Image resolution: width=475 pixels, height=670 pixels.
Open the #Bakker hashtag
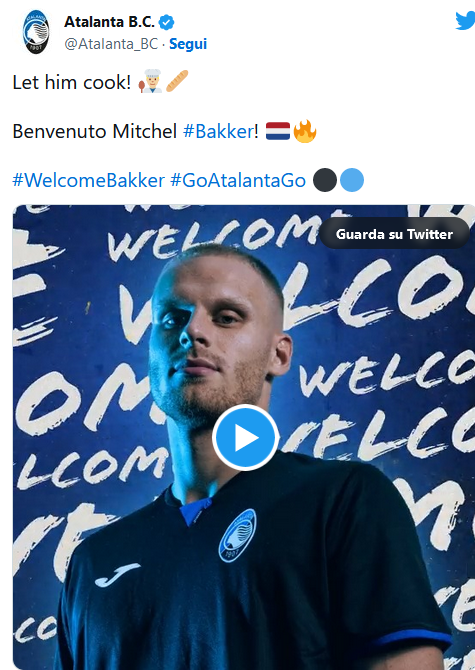pyautogui.click(x=218, y=131)
